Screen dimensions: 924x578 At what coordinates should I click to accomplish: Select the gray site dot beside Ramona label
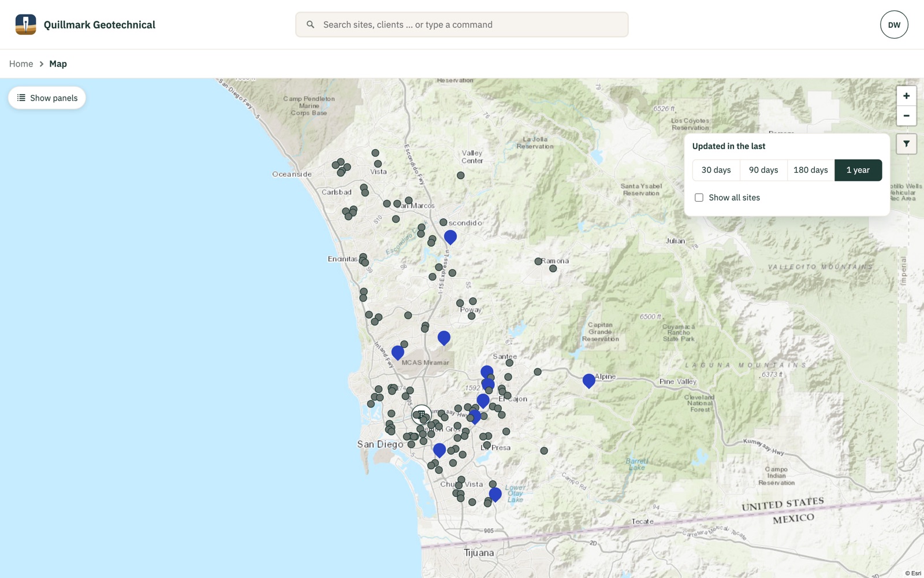click(538, 261)
